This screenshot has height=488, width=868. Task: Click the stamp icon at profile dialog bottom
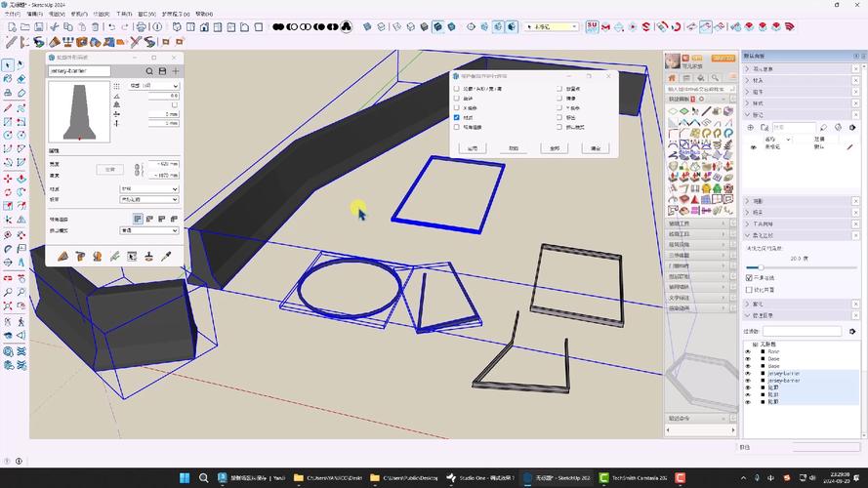(x=149, y=256)
